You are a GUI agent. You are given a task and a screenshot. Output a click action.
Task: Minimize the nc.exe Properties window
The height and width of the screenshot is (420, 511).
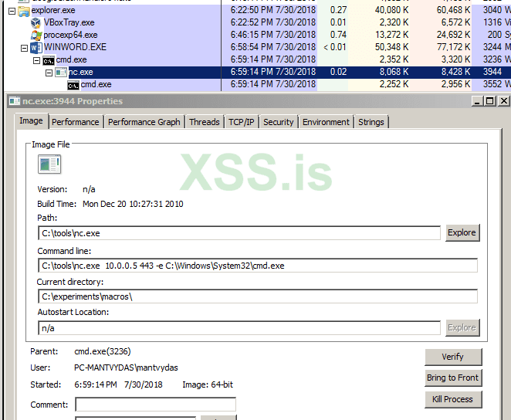(478, 101)
